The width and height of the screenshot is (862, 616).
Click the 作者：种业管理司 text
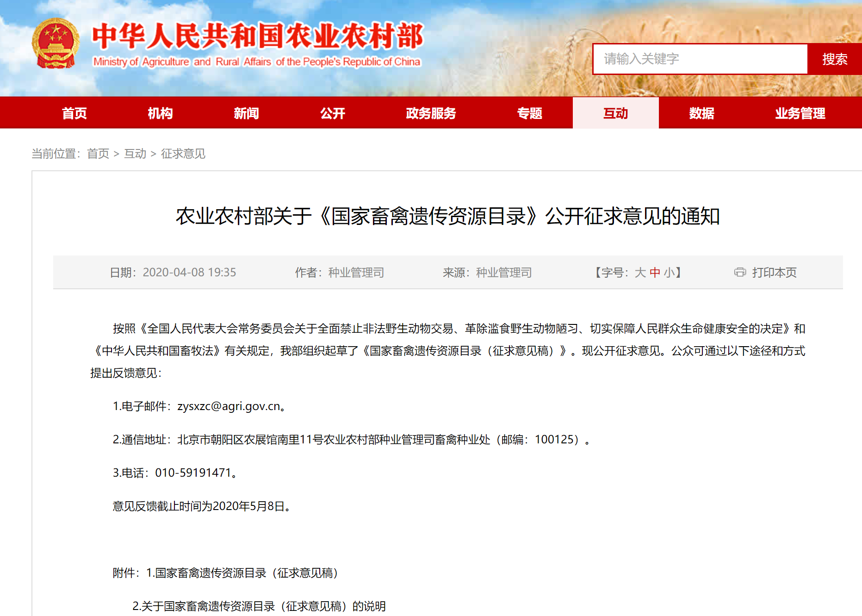coord(340,272)
